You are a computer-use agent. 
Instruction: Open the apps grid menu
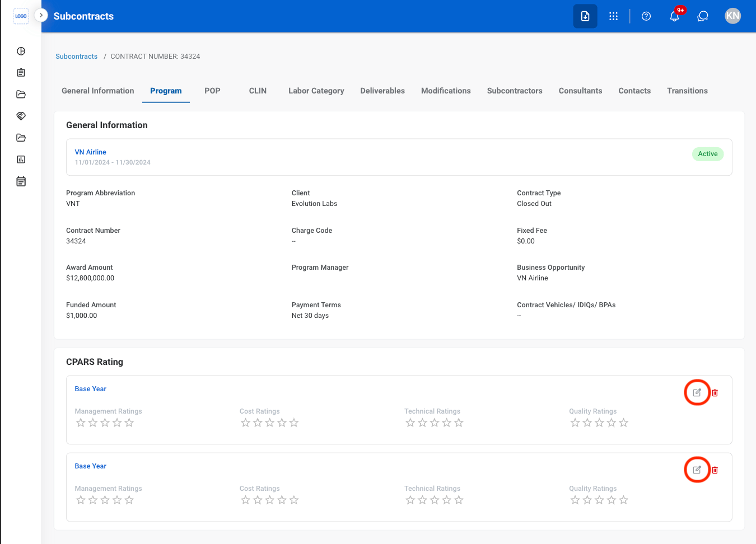click(614, 16)
